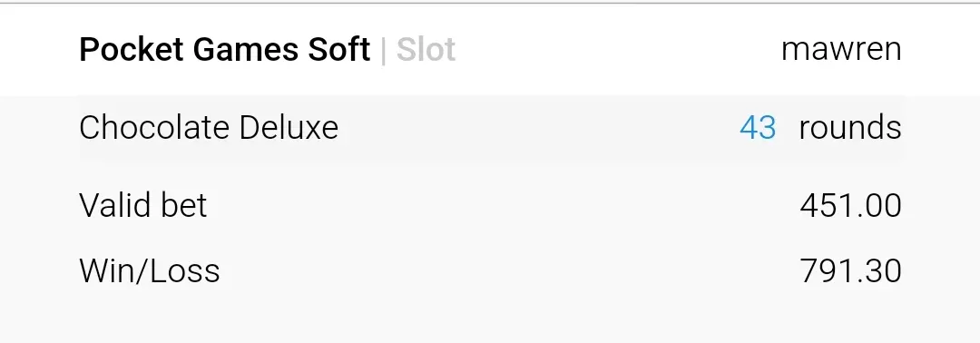
Task: Click the 451.00 valid bet amount
Action: (x=850, y=206)
